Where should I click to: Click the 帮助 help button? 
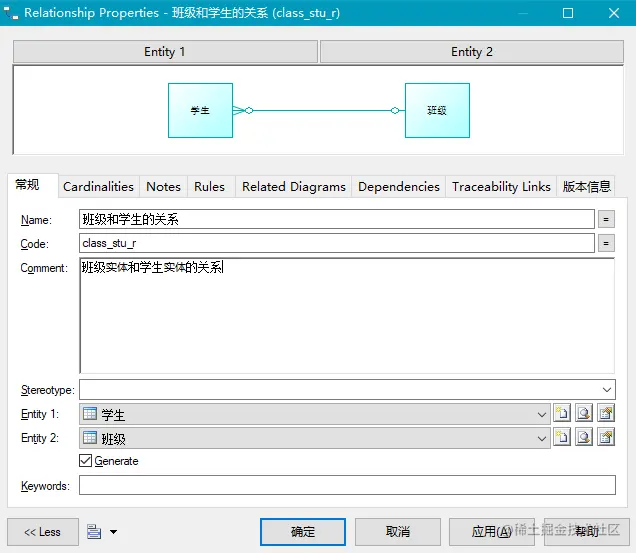pos(586,531)
